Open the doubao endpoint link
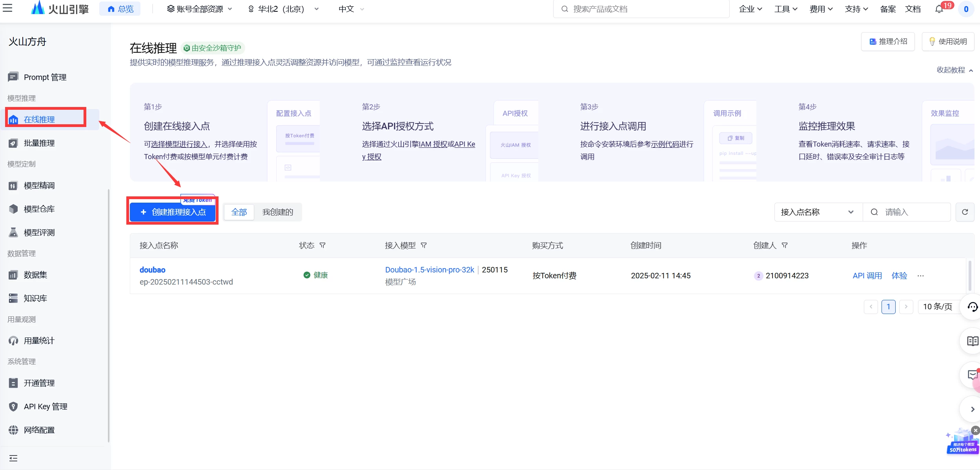The height and width of the screenshot is (470, 980). [x=152, y=270]
